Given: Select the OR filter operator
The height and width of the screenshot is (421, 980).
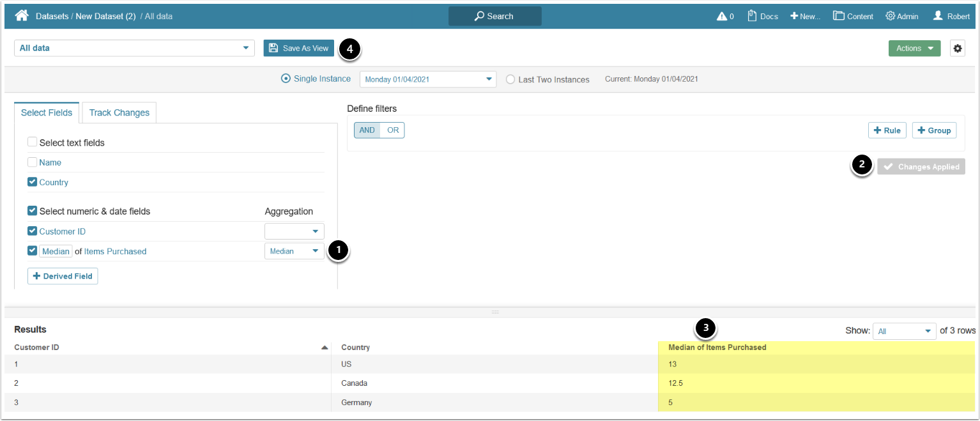Looking at the screenshot, I should coord(393,130).
